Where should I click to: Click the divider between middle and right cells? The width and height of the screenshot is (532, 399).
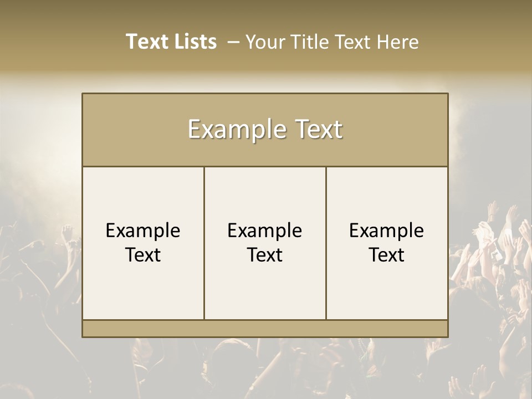pos(326,243)
